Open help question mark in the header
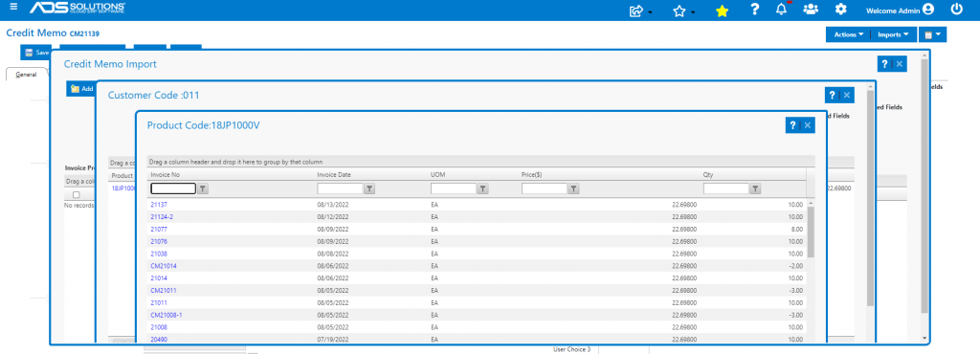The image size is (980, 354). click(754, 10)
